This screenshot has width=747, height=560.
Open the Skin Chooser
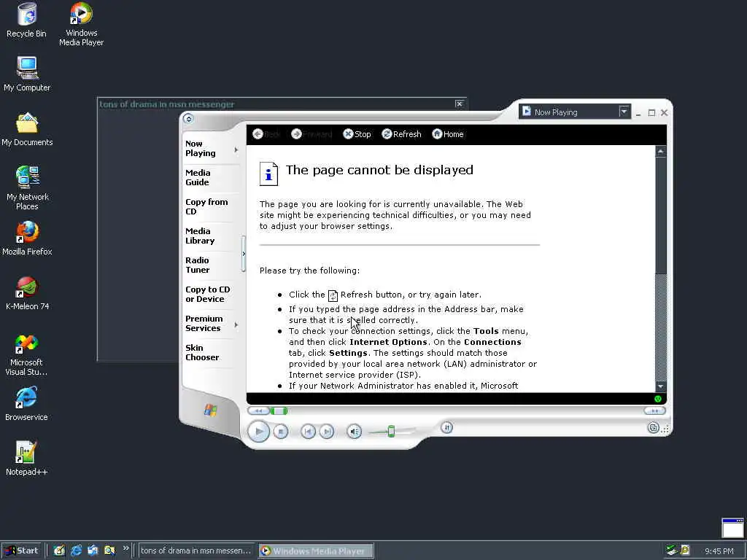point(208,352)
